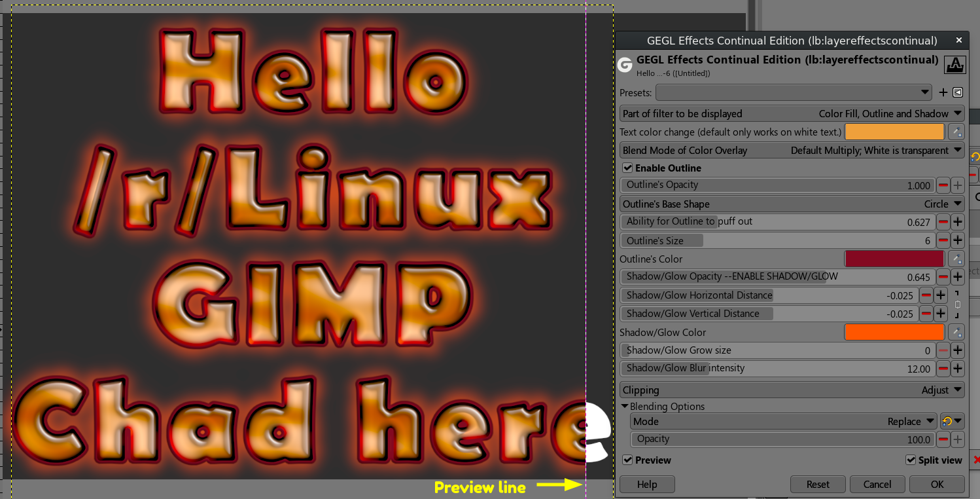
Task: Open the dark red Outline's Color swatch
Action: (895, 259)
